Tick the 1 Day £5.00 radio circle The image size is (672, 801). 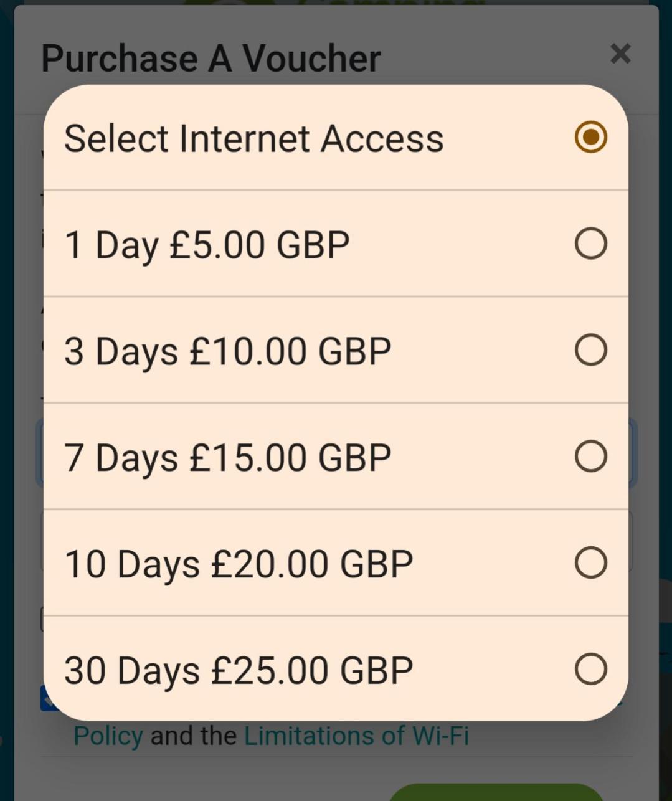590,244
